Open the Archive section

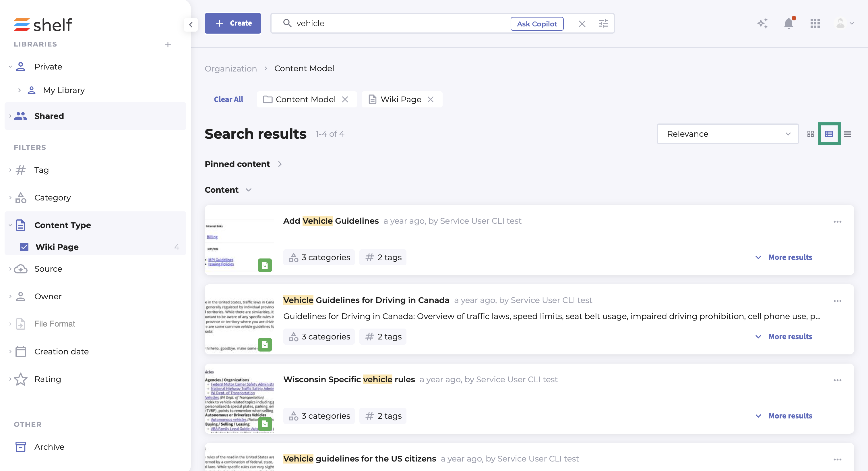(x=49, y=447)
